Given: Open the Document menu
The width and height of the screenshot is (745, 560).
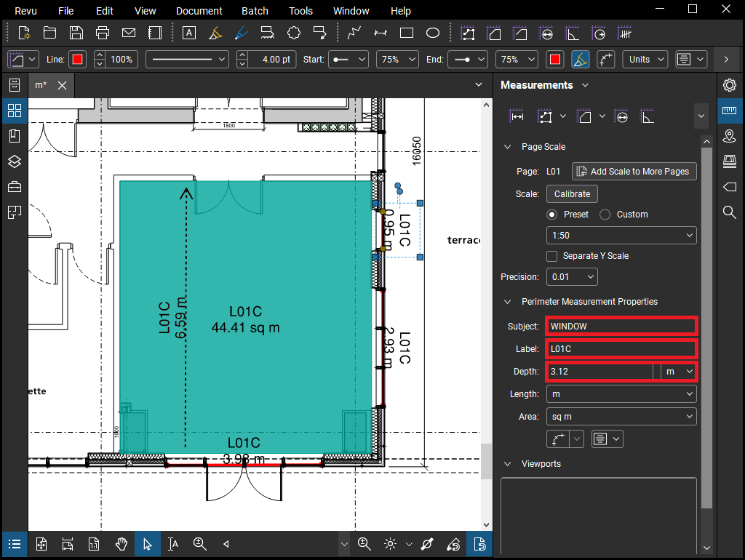Looking at the screenshot, I should [x=199, y=10].
